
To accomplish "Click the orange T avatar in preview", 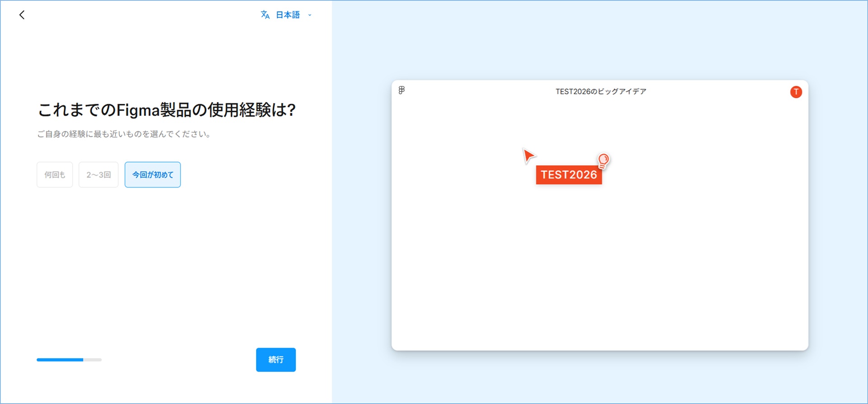I will 796,92.
